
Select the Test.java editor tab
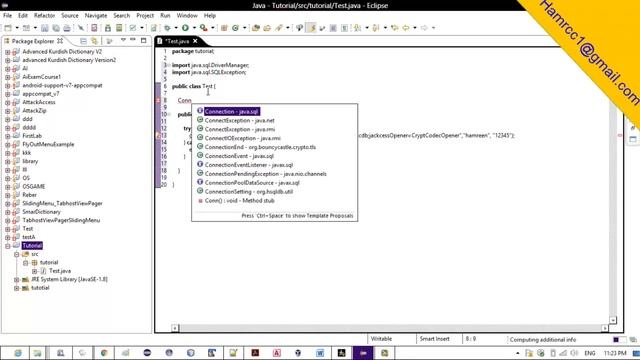tap(177, 41)
